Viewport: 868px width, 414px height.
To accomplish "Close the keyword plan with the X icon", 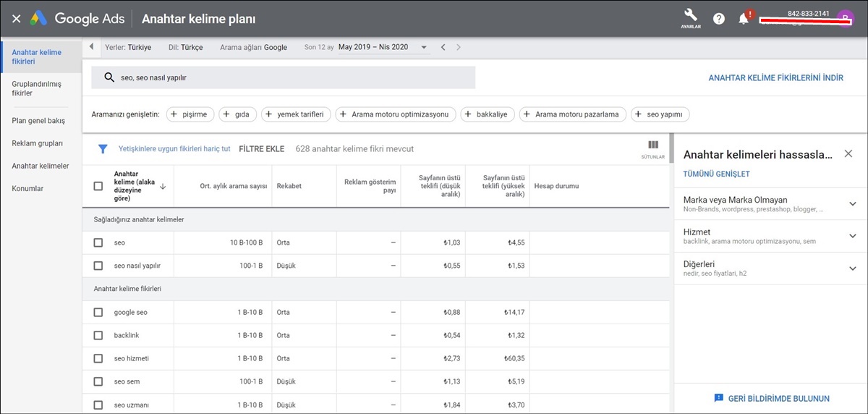I will (x=16, y=19).
